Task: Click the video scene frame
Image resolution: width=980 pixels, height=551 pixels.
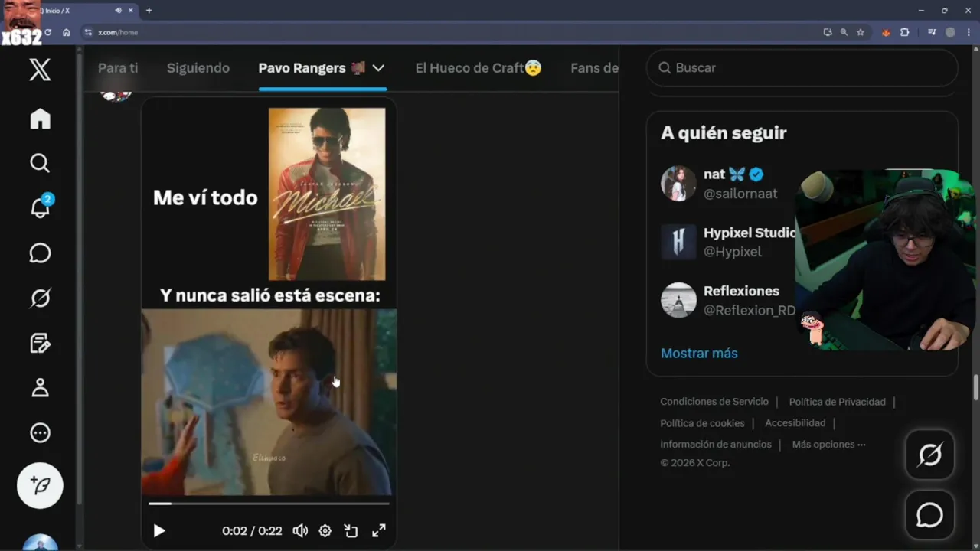Action: [x=269, y=402]
